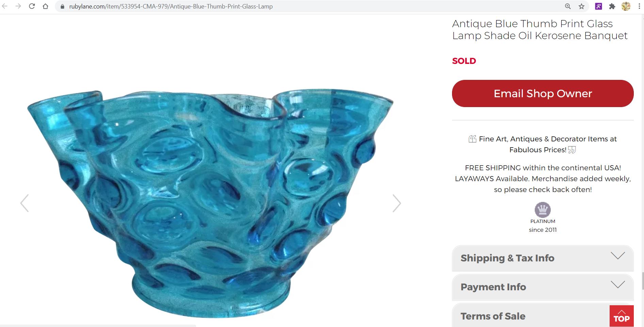Open Chrome three-dot menu
Image resolution: width=644 pixels, height=327 pixels.
click(x=639, y=6)
